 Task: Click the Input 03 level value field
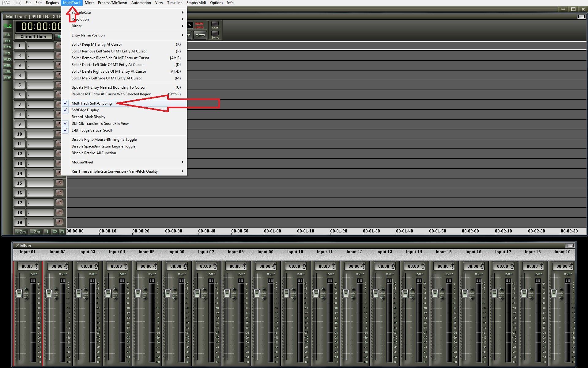pyautogui.click(x=86, y=266)
